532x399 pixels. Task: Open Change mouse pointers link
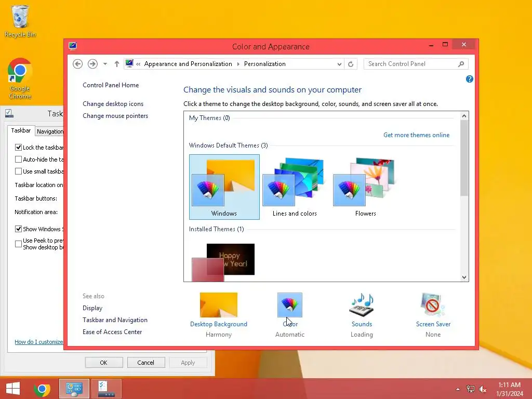pyautogui.click(x=115, y=116)
